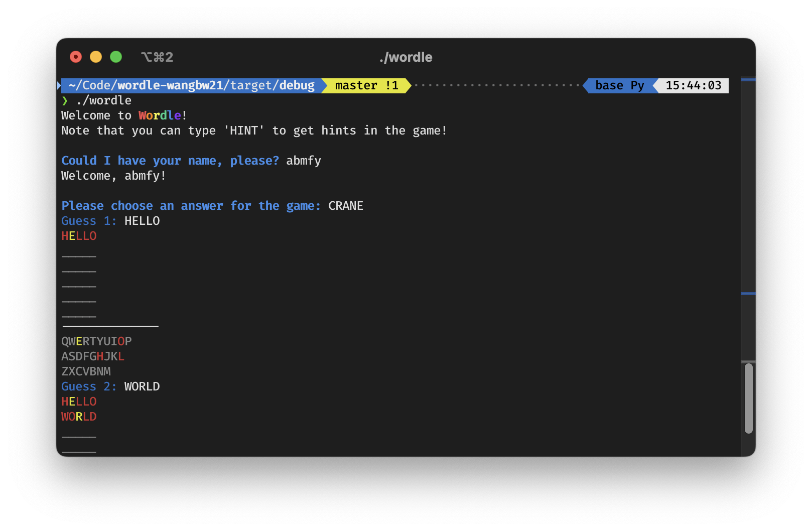Image resolution: width=812 pixels, height=531 pixels.
Task: Click the green prompt arrow symbol
Action: [x=65, y=100]
